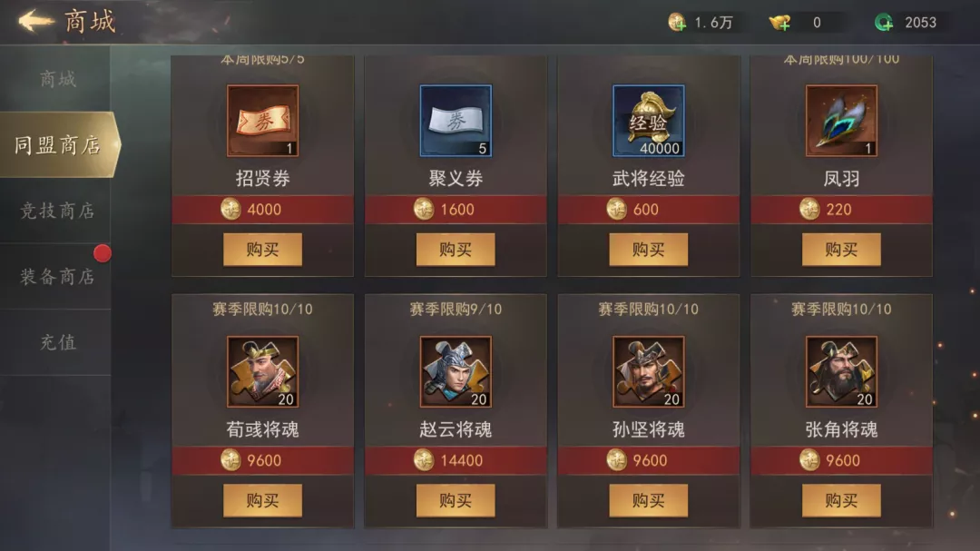
Task: Purchase 张角将魂 using its 购买 button
Action: pos(841,500)
